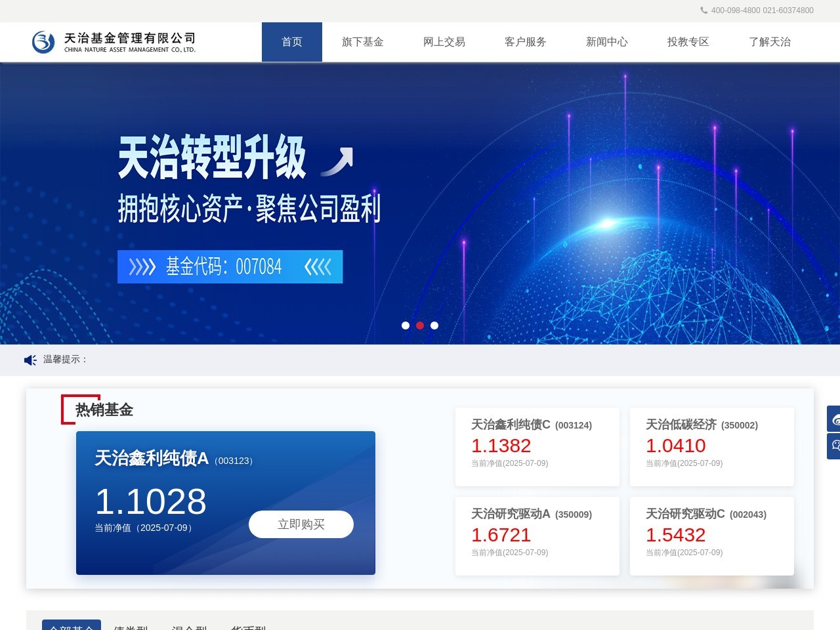Screen dimensions: 840x630
Task: Open the 新闻中心 navigation menu
Action: [x=606, y=41]
